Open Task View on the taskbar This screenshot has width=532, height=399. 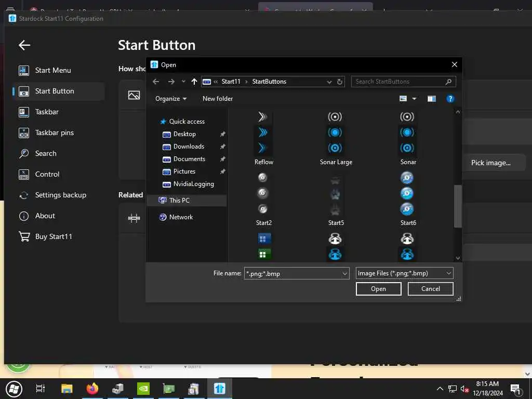[41, 389]
